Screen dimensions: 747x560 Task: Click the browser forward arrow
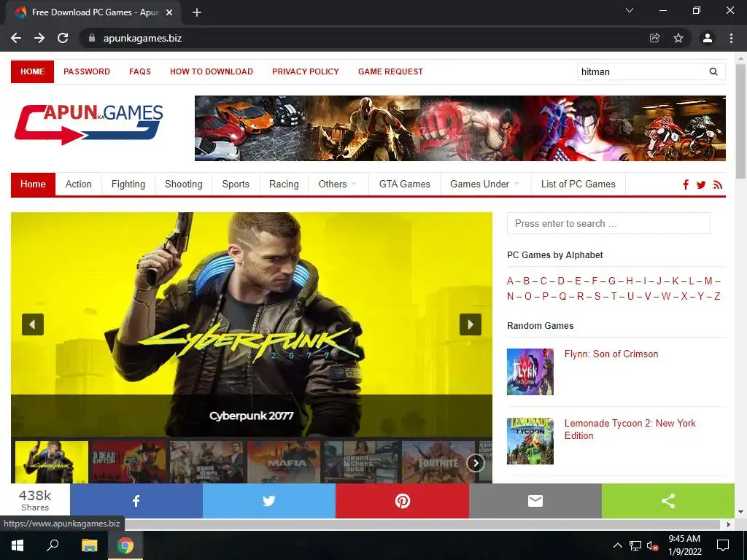pyautogui.click(x=39, y=38)
